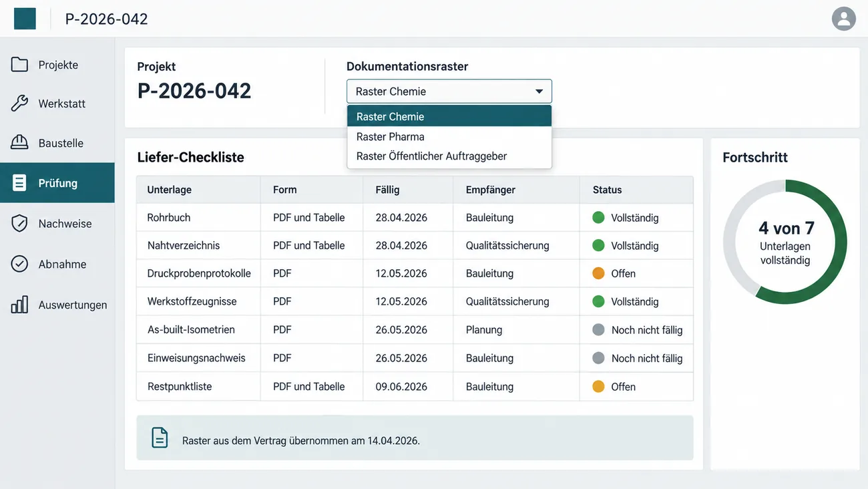Collapse the Dokumentationsraster dropdown arrow
This screenshot has width=868, height=489.
(x=539, y=92)
